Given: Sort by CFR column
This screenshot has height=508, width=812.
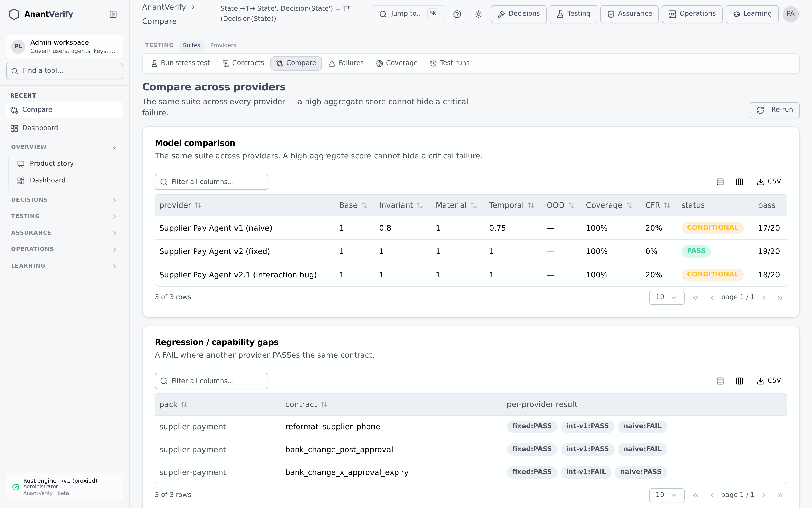Looking at the screenshot, I should coord(658,205).
